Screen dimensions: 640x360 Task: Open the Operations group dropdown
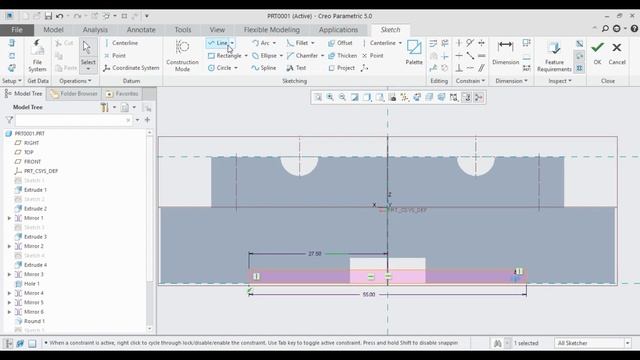click(75, 81)
